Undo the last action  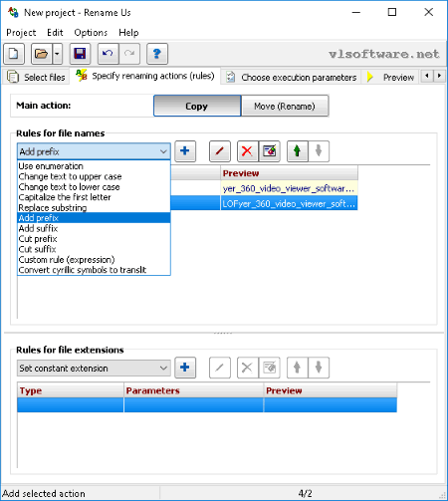108,54
